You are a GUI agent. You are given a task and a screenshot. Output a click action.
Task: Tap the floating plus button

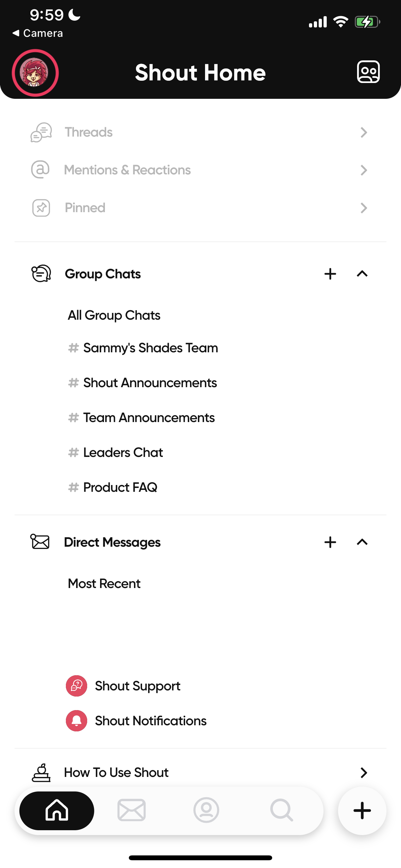coord(362,811)
